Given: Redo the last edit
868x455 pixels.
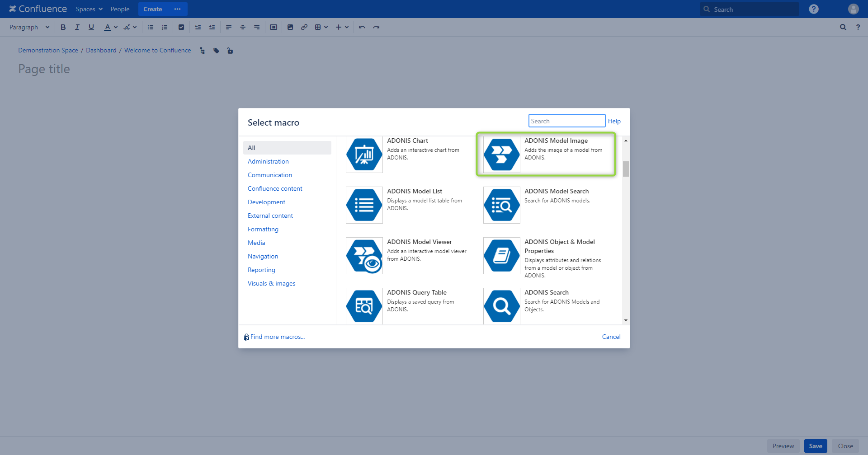Looking at the screenshot, I should tap(376, 27).
